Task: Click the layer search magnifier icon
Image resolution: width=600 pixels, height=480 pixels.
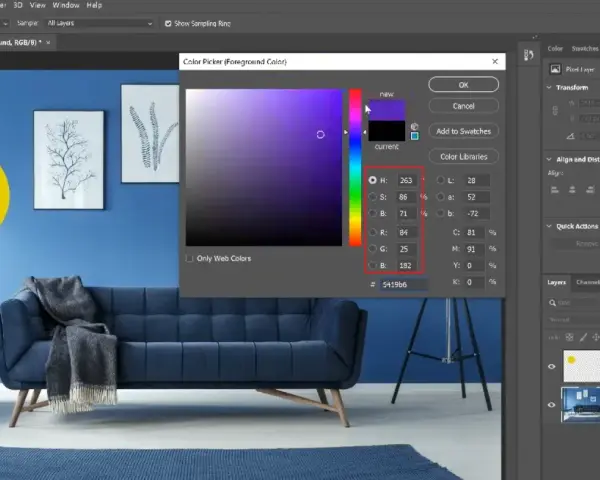Action: (552, 303)
